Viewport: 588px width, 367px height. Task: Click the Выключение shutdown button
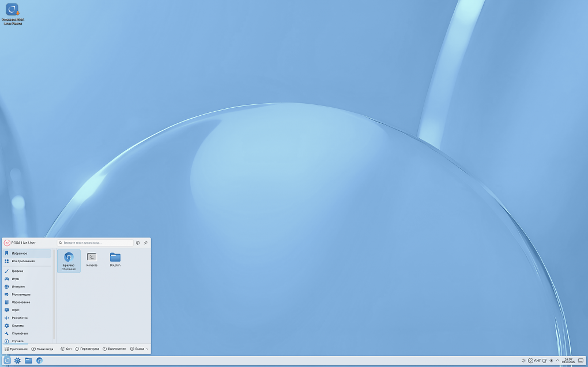(114, 349)
